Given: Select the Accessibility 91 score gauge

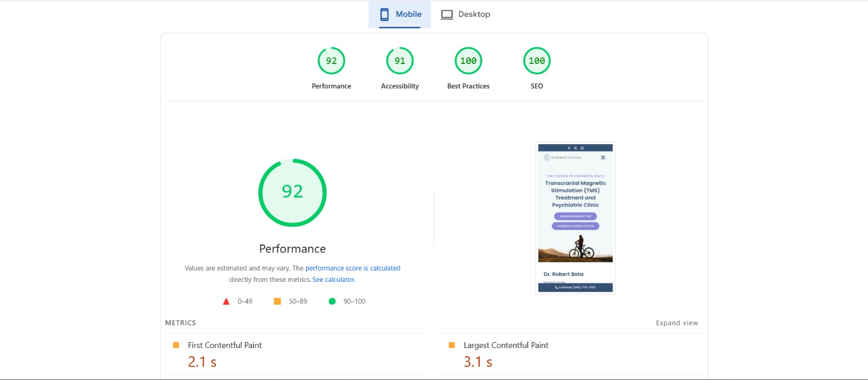Looking at the screenshot, I should click(400, 61).
